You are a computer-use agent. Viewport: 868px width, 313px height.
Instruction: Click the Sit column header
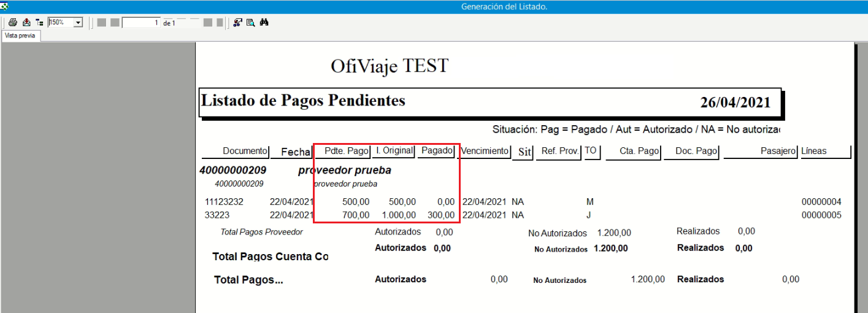pyautogui.click(x=524, y=152)
